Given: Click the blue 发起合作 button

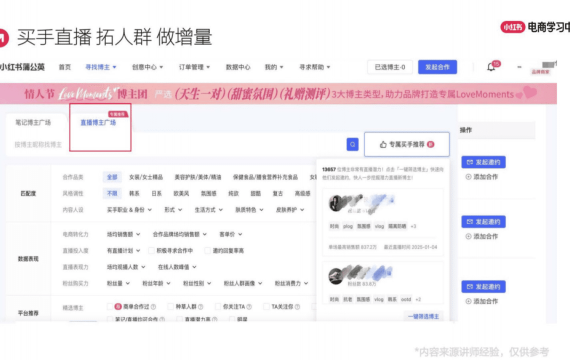Looking at the screenshot, I should [x=437, y=67].
